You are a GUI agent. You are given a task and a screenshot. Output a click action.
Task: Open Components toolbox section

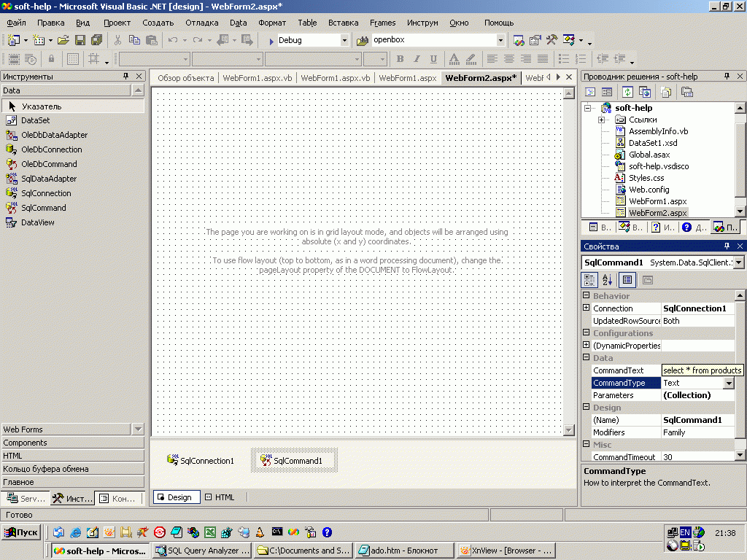tap(72, 443)
